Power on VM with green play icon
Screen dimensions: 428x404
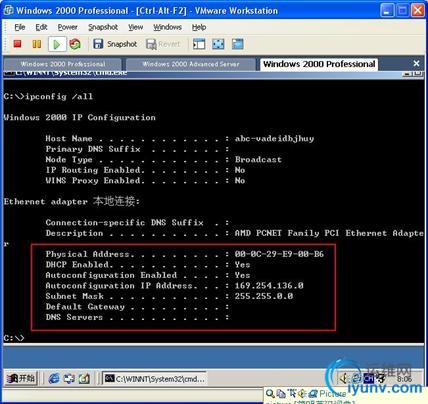[57, 44]
